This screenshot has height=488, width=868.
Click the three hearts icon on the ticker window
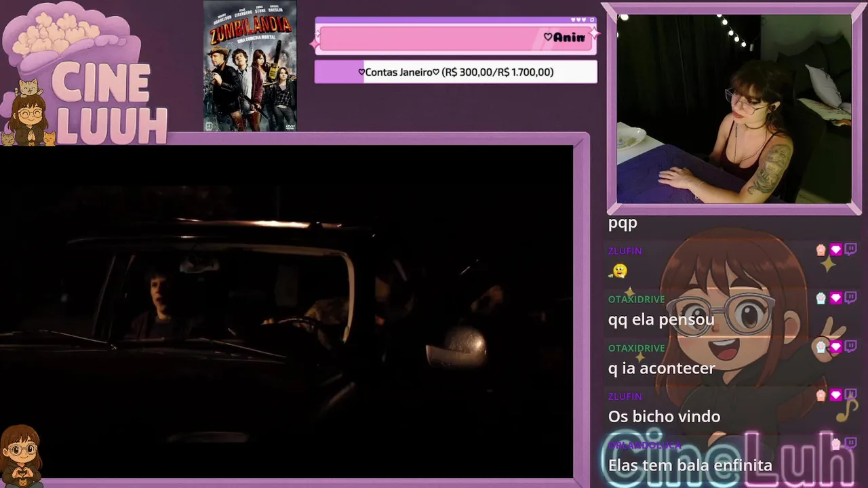pyautogui.click(x=578, y=20)
